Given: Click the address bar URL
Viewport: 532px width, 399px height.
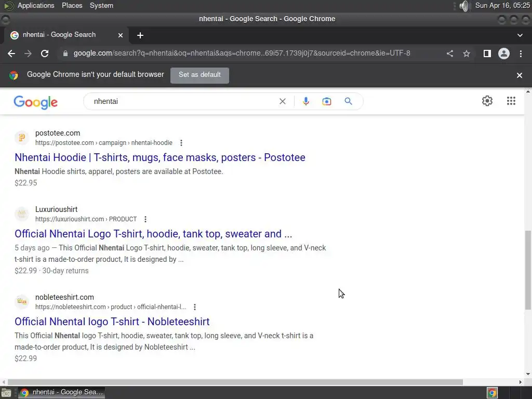Looking at the screenshot, I should coord(242,54).
